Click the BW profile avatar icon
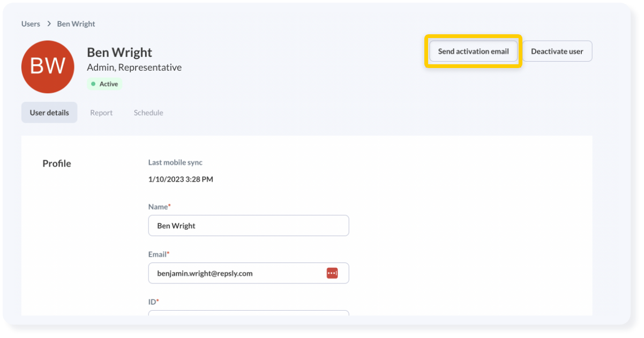Image resolution: width=644 pixels, height=338 pixels. point(47,66)
